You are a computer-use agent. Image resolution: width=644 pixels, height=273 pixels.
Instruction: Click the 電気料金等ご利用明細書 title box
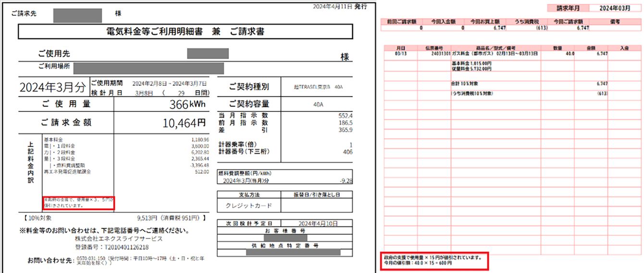coord(185,32)
